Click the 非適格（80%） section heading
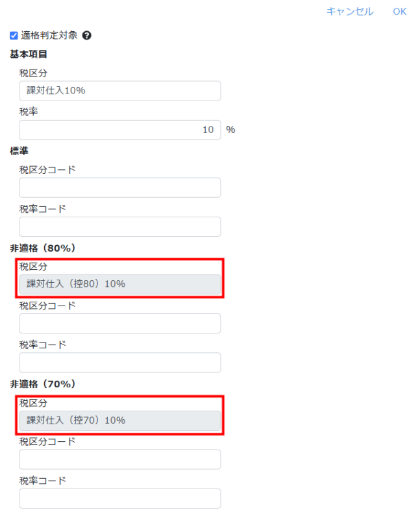This screenshot has height=519, width=420. (43, 248)
